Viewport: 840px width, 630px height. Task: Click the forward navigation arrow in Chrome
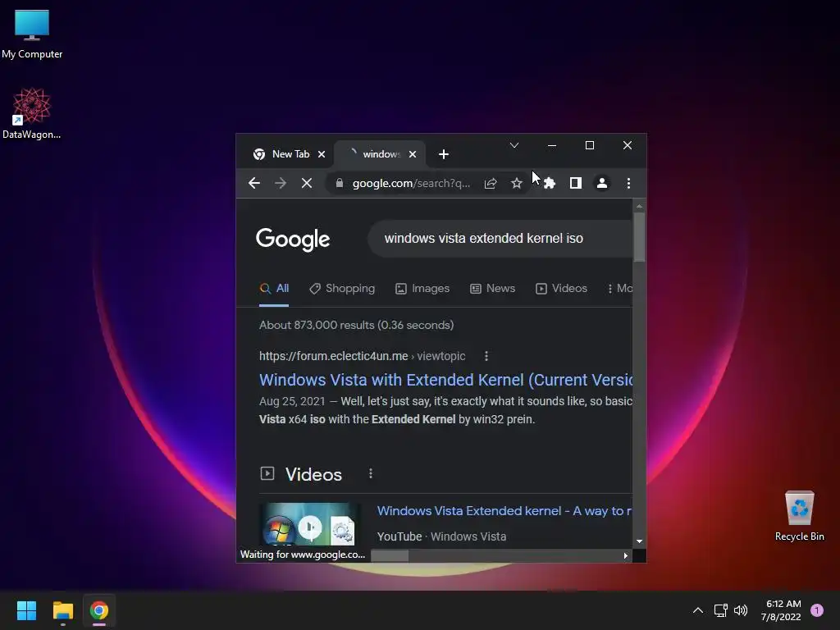(281, 183)
